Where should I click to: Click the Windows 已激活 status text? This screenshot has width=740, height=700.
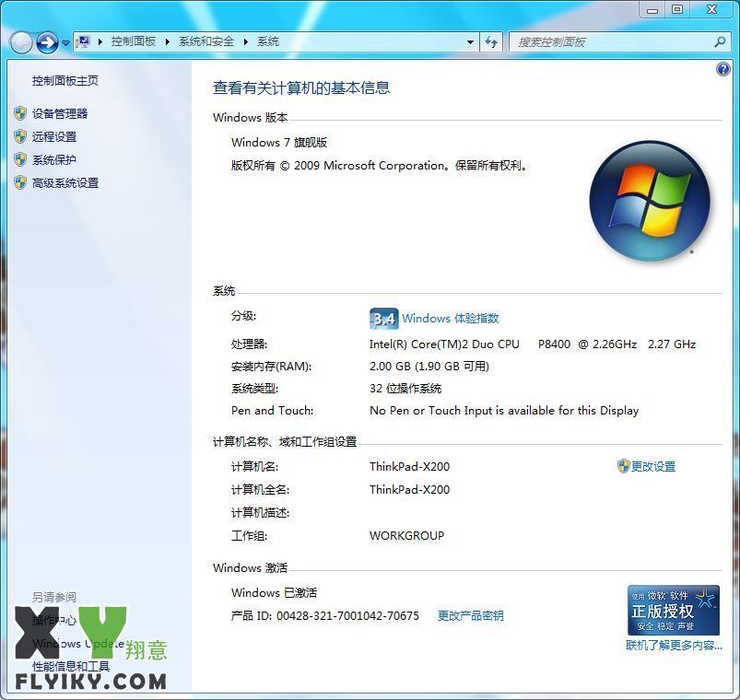click(x=275, y=592)
